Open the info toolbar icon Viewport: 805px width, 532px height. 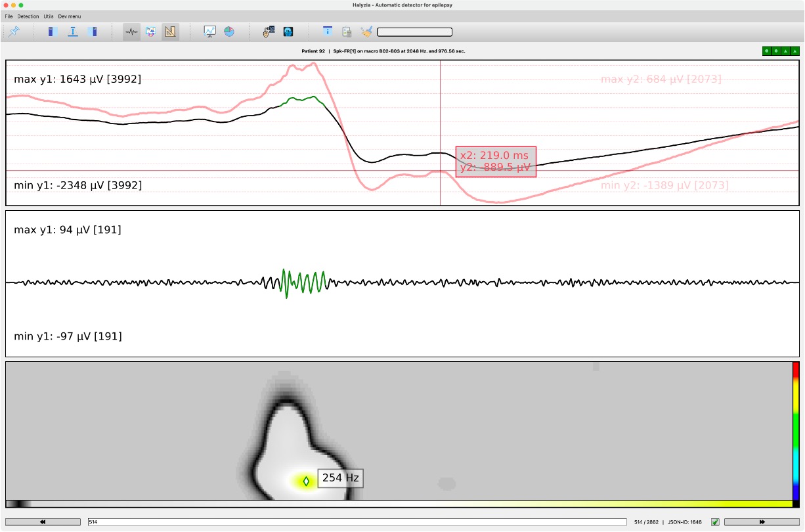coord(327,31)
